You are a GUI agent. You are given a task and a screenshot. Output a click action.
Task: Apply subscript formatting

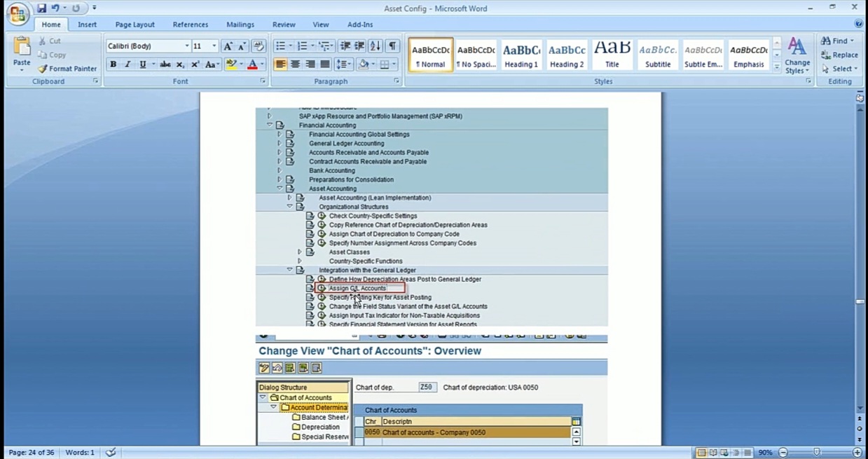point(180,64)
